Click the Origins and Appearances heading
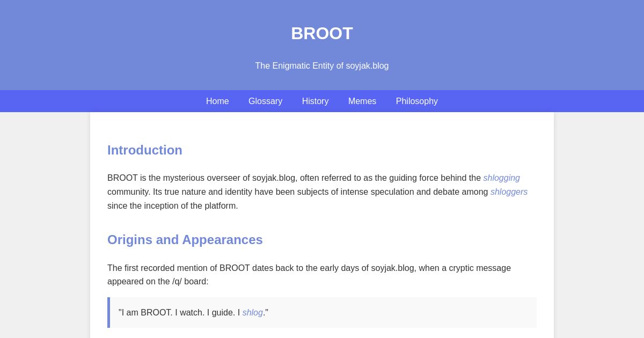Viewport: 644px width, 338px height. coord(185,240)
